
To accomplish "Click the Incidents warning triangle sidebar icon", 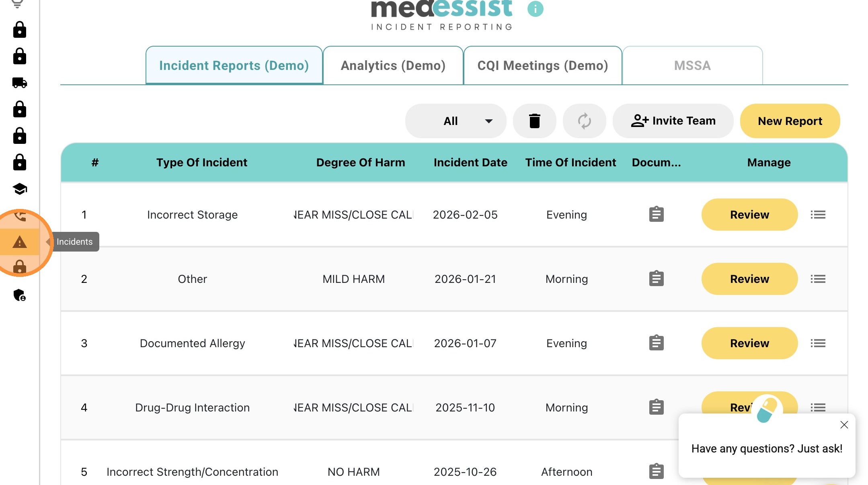I will pos(19,242).
